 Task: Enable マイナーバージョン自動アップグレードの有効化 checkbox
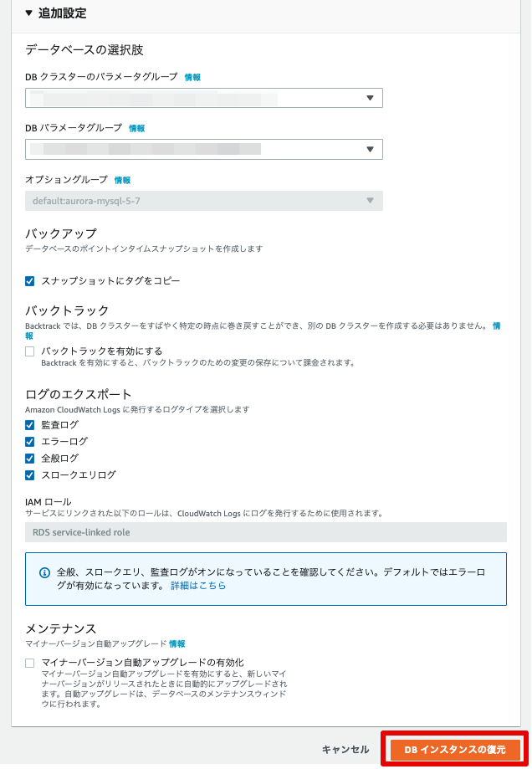(x=30, y=663)
